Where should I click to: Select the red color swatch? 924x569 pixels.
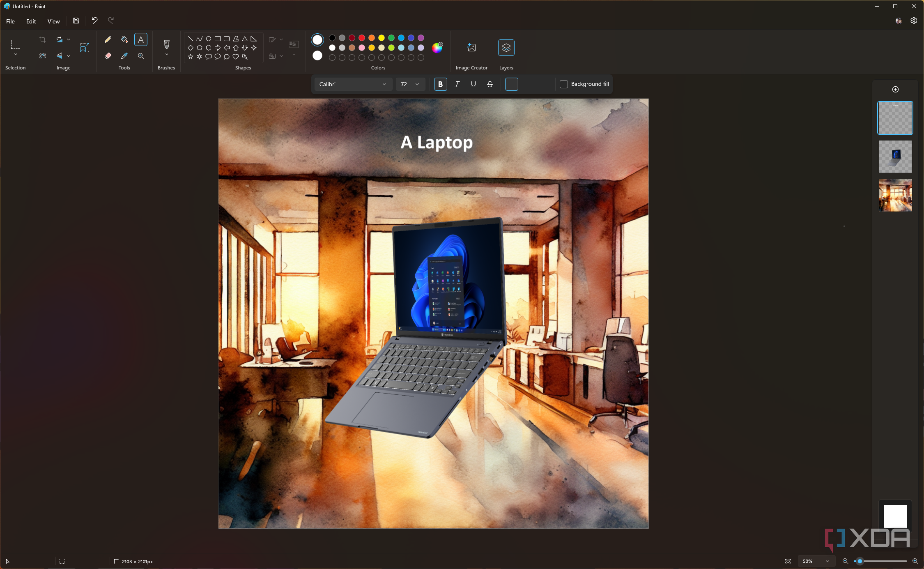[x=362, y=38]
